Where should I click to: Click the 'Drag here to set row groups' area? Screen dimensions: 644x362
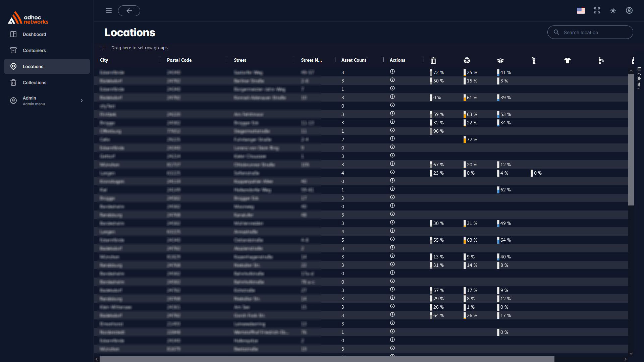tap(139, 48)
